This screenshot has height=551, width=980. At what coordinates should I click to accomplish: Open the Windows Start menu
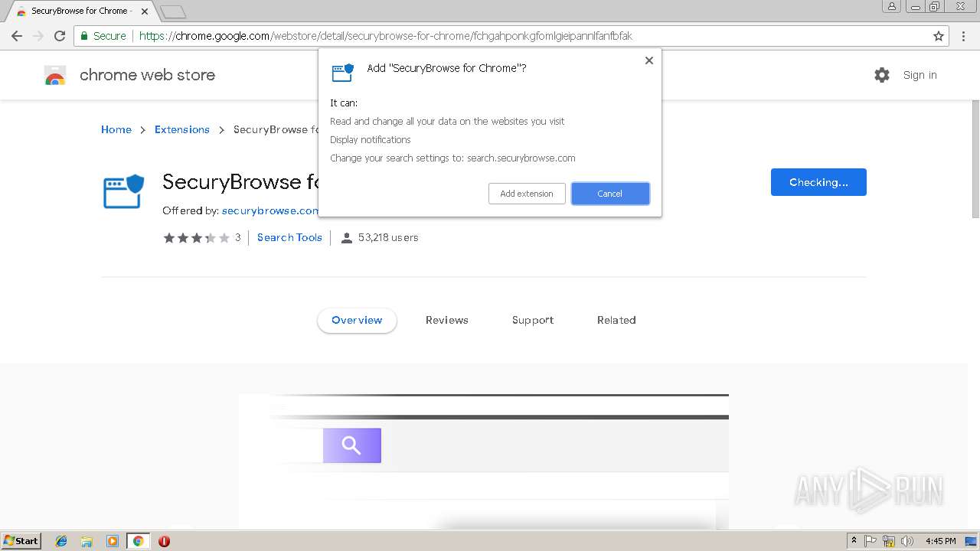pyautogui.click(x=21, y=541)
